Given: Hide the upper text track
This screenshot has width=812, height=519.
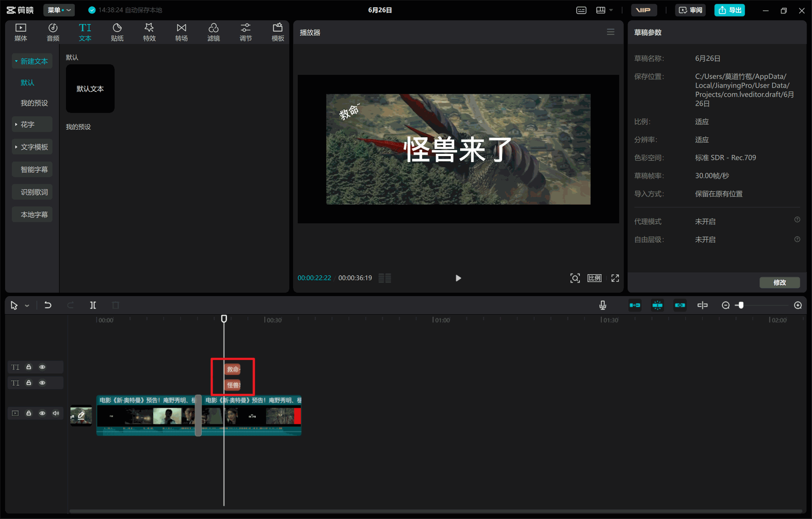Looking at the screenshot, I should [x=42, y=367].
